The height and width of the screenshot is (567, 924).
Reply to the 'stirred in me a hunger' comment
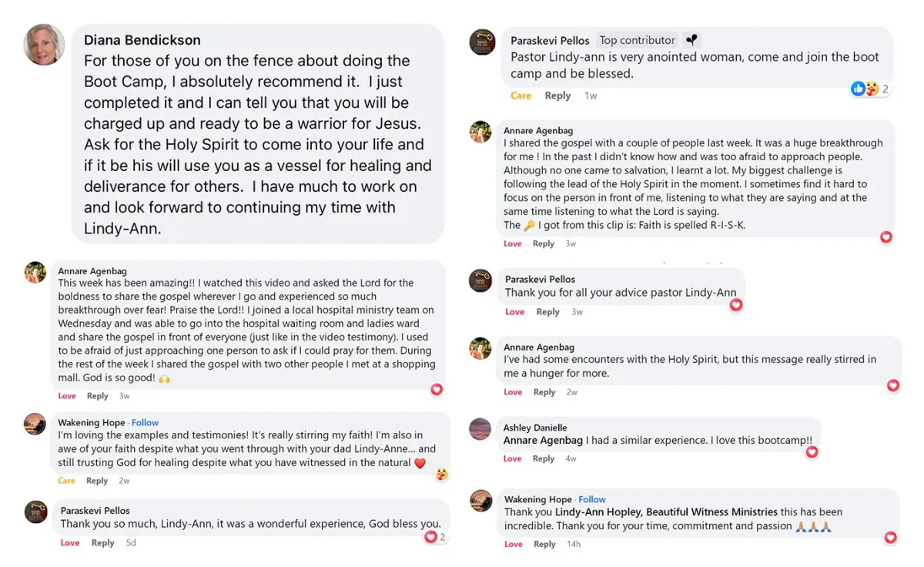[544, 392]
